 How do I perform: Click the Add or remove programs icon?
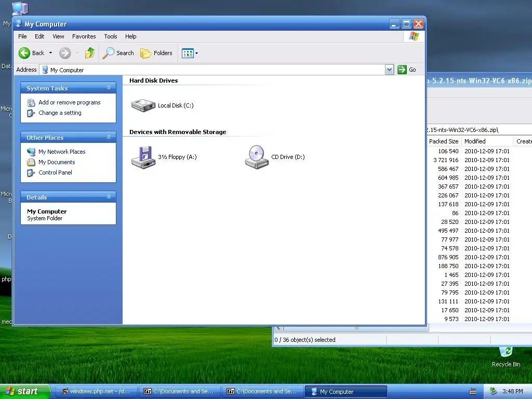pos(31,102)
